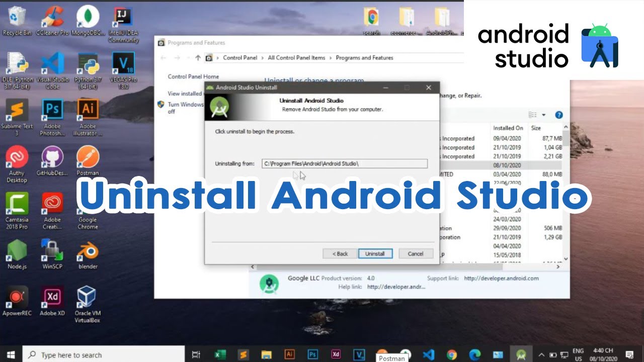Open Camtasia 2018 Pro shortcut
Viewport: 644px width, 362px height.
(x=17, y=211)
